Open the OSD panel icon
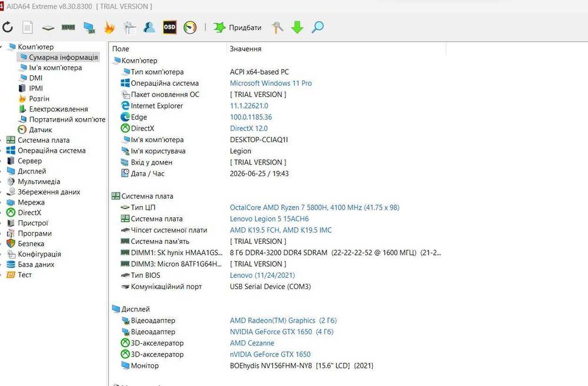 tap(169, 27)
